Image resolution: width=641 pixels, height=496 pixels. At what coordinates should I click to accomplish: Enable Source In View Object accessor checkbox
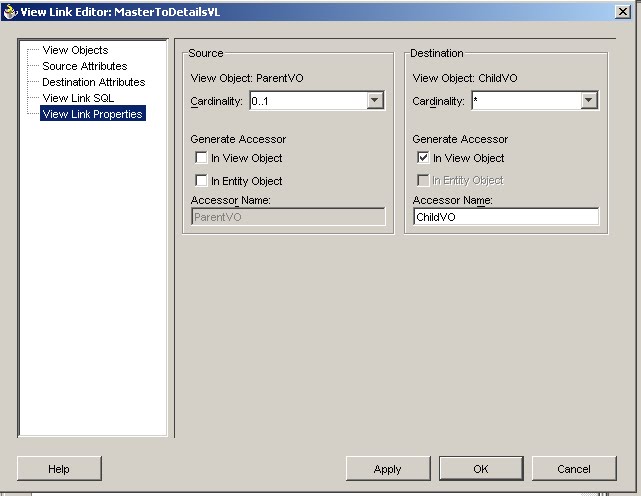[201, 157]
